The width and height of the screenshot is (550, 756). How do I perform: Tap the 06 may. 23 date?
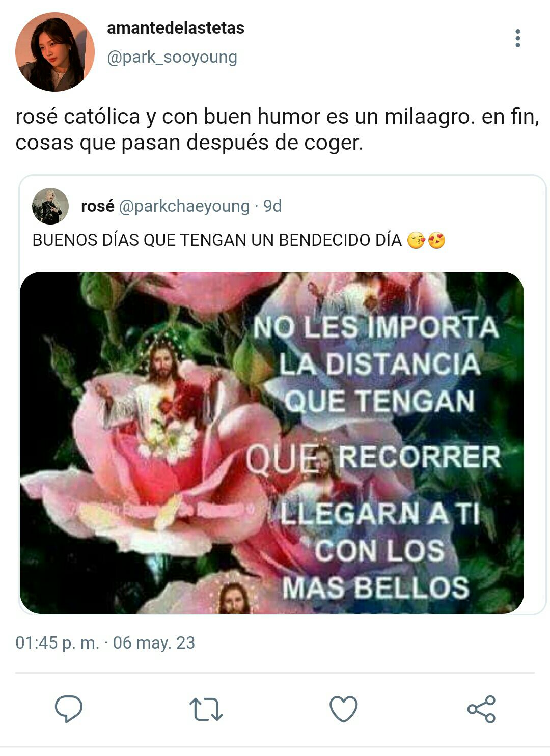pyautogui.click(x=154, y=642)
